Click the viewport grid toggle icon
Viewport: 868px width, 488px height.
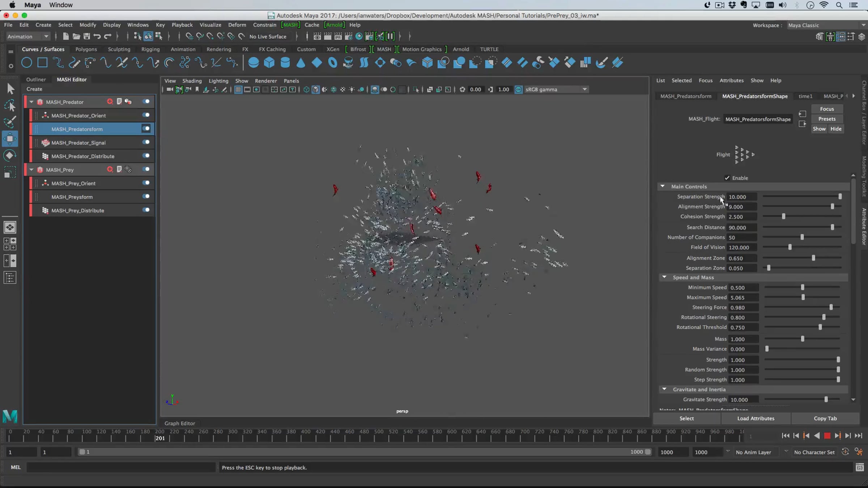(238, 90)
